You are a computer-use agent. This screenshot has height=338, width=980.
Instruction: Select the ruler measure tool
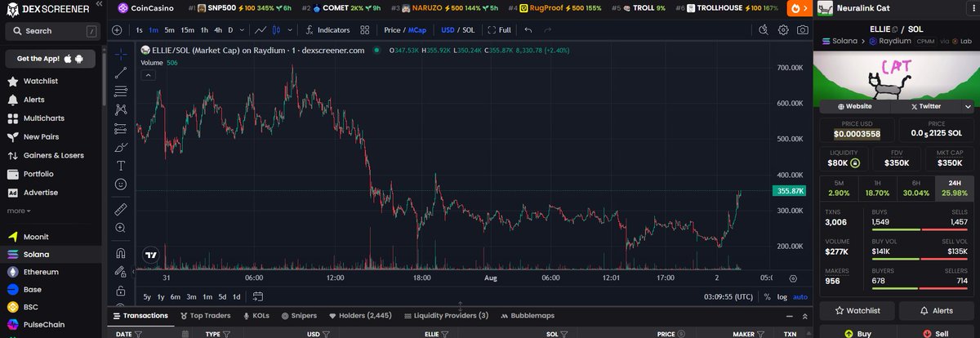point(121,209)
